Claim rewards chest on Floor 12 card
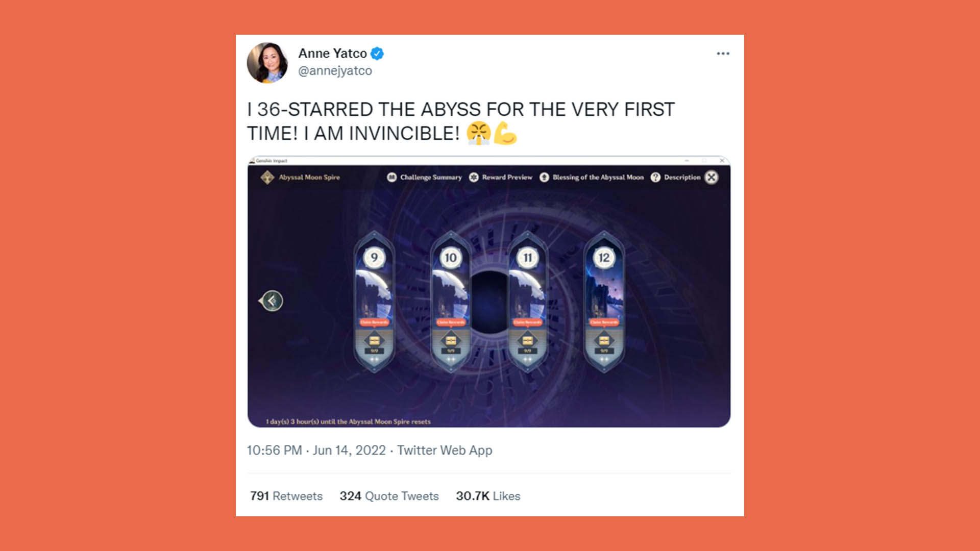 tap(604, 340)
